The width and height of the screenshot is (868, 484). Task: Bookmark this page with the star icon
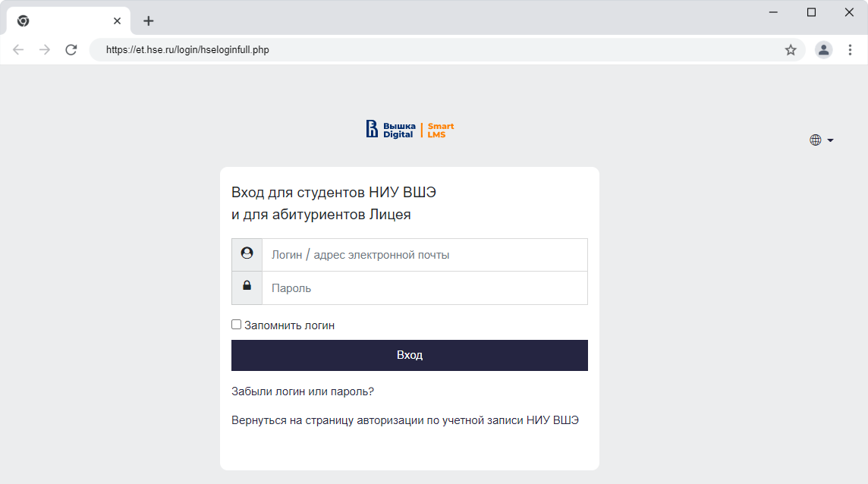pyautogui.click(x=791, y=50)
